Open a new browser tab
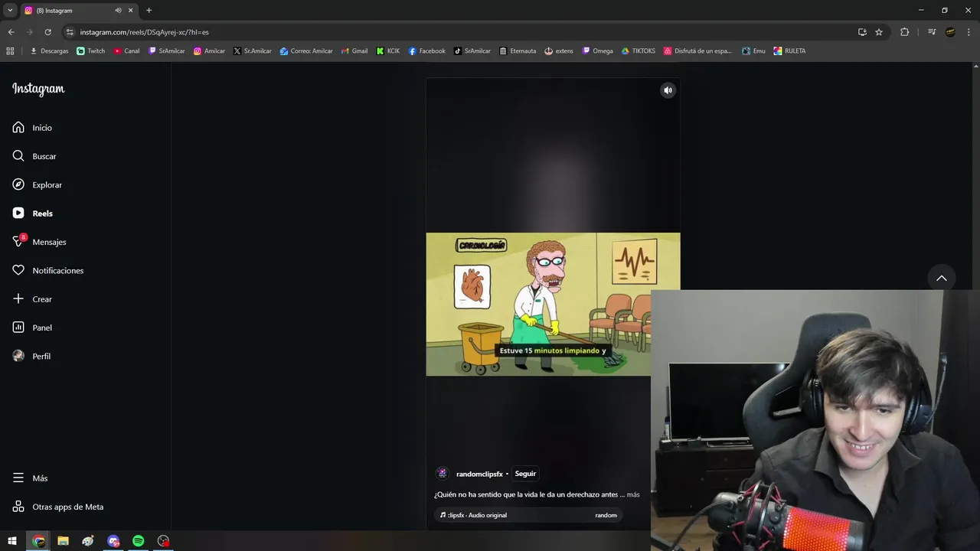980x551 pixels. click(x=149, y=11)
